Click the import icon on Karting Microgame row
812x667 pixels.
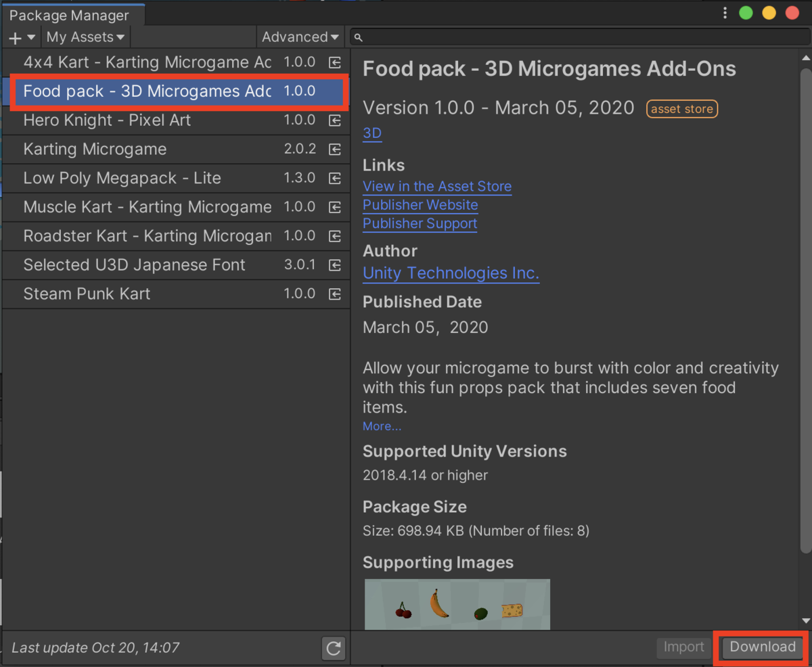(334, 149)
